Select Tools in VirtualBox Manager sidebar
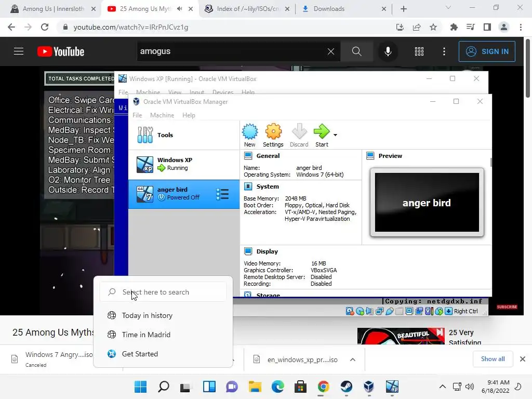The height and width of the screenshot is (399, 532). [x=184, y=135]
